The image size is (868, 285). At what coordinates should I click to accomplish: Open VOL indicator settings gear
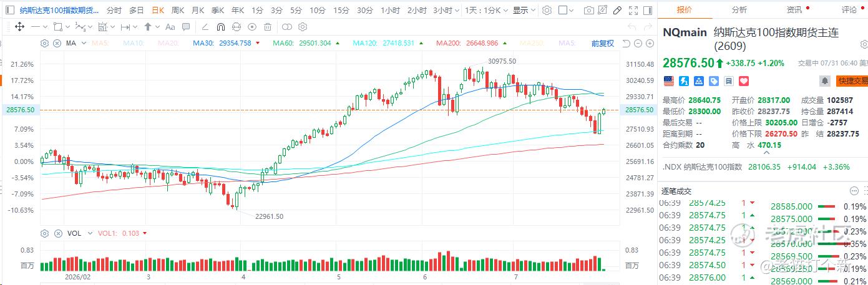[x=44, y=233]
